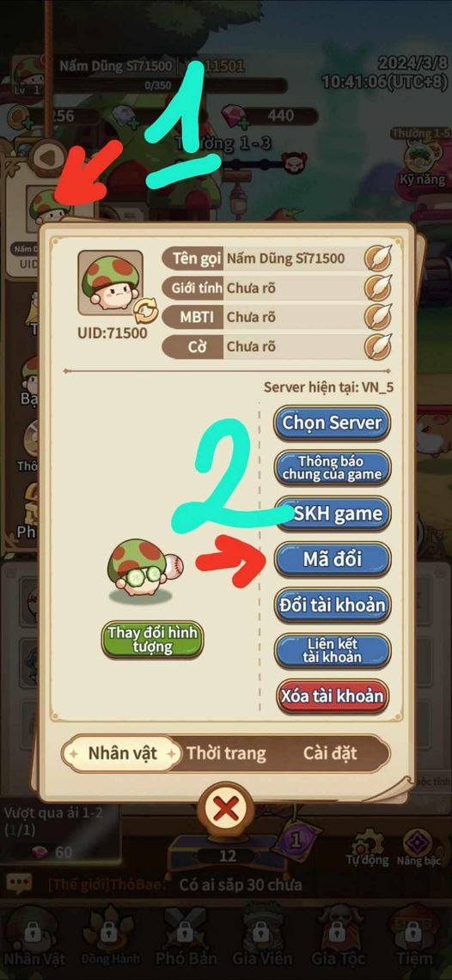Open the chat speech bubble icon
The image size is (452, 980).
click(x=20, y=885)
